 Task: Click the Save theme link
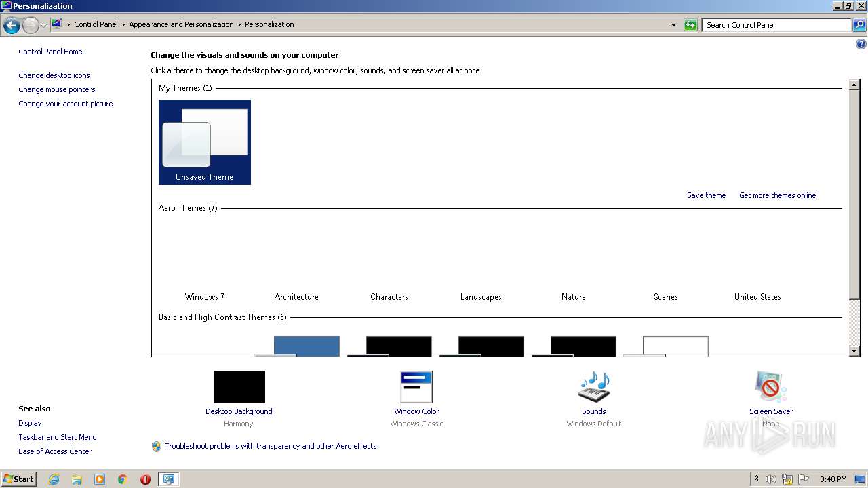pyautogui.click(x=706, y=195)
